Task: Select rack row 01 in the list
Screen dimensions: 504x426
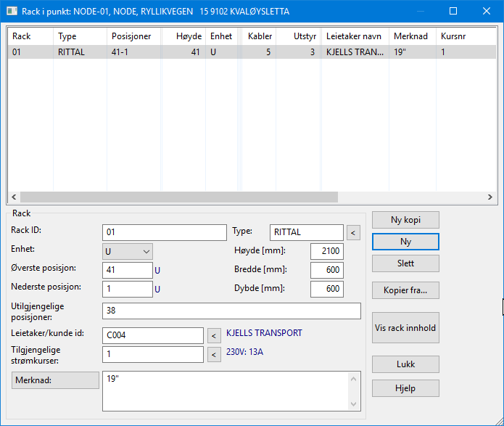Action: (x=252, y=52)
